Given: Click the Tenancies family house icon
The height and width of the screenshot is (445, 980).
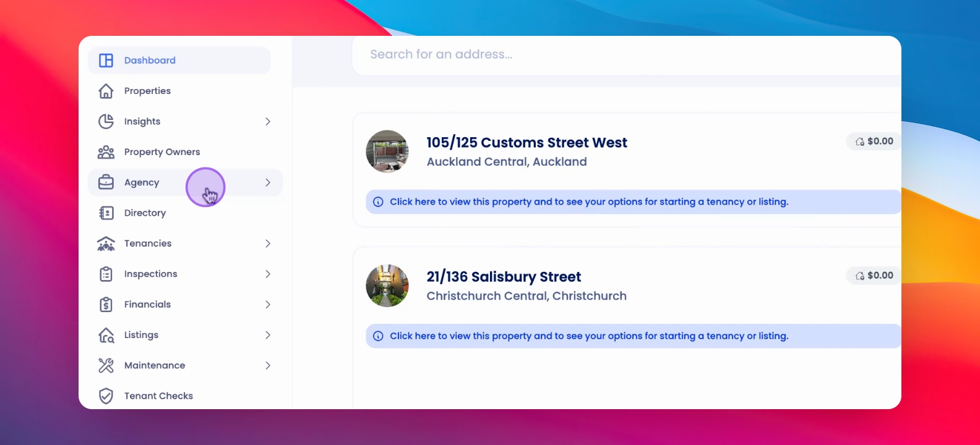Looking at the screenshot, I should [106, 244].
